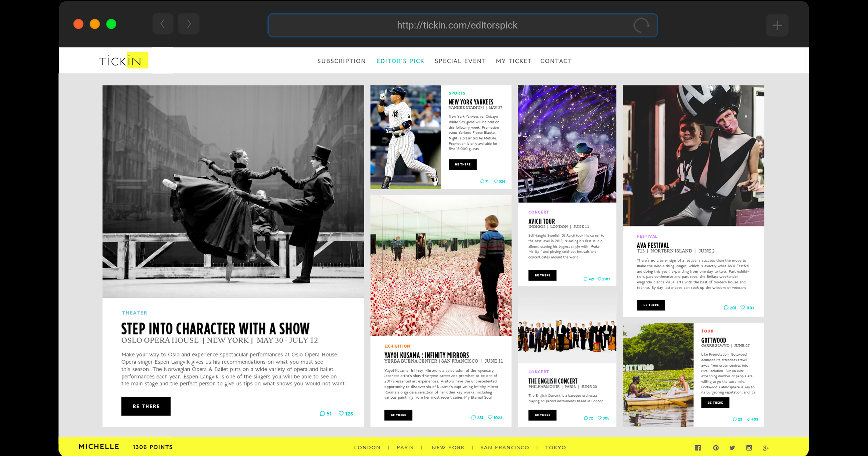Go forward with browser forward arrow
The height and width of the screenshot is (456, 868).
coord(189,24)
